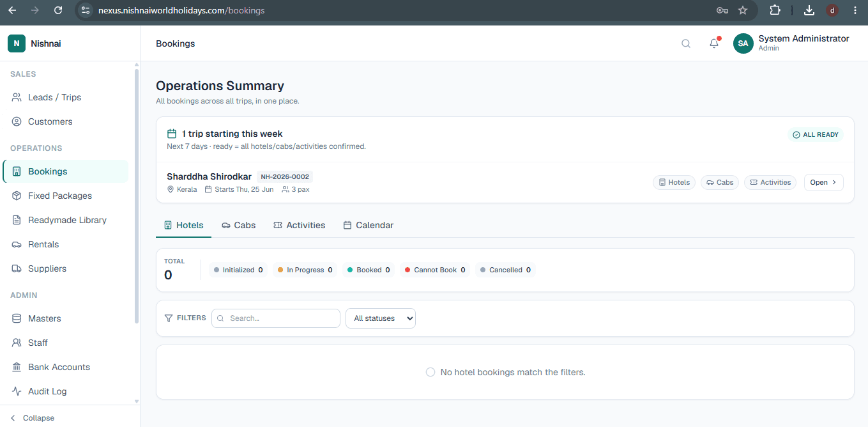Image resolution: width=868 pixels, height=427 pixels.
Task: Click the Hotels chip on the trip row
Action: tap(674, 182)
